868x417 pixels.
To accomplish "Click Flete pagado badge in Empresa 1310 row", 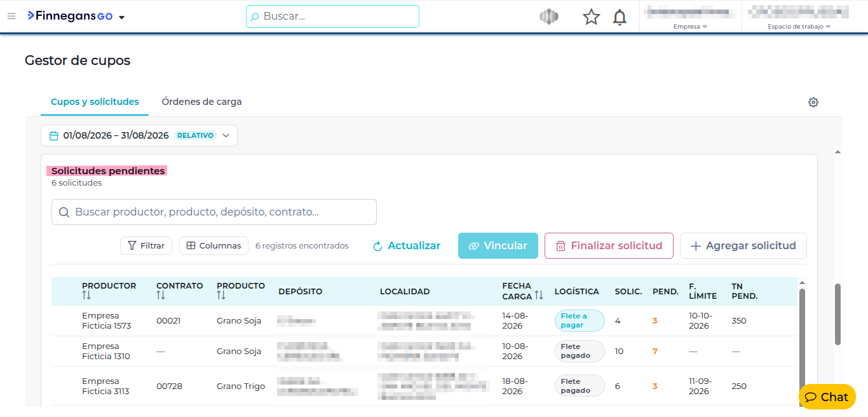I will (580, 352).
